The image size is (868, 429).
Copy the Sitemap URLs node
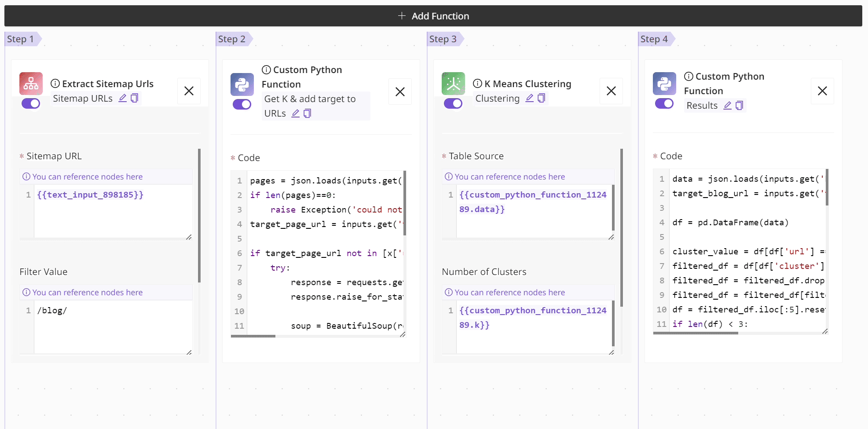point(135,98)
